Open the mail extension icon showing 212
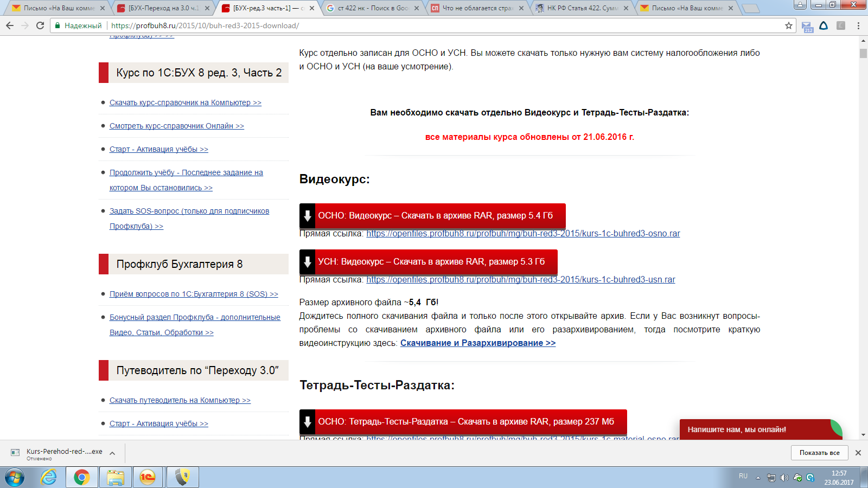868x488 pixels. [x=807, y=26]
